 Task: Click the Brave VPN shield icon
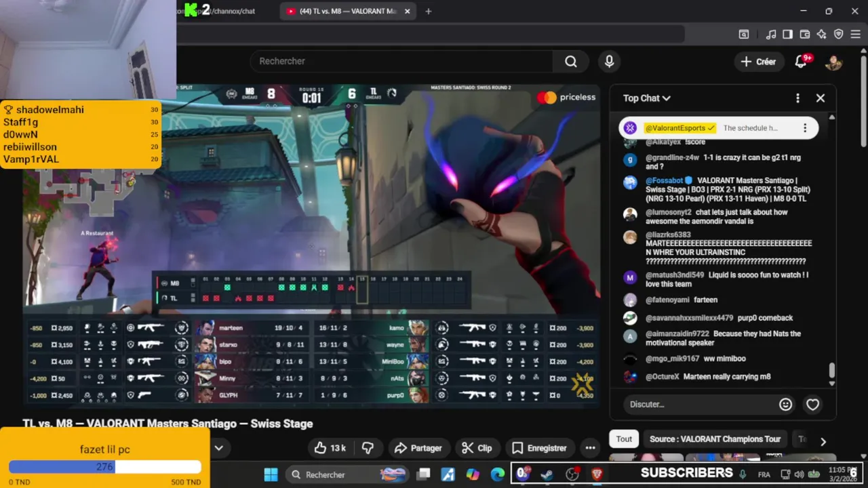pos(838,35)
